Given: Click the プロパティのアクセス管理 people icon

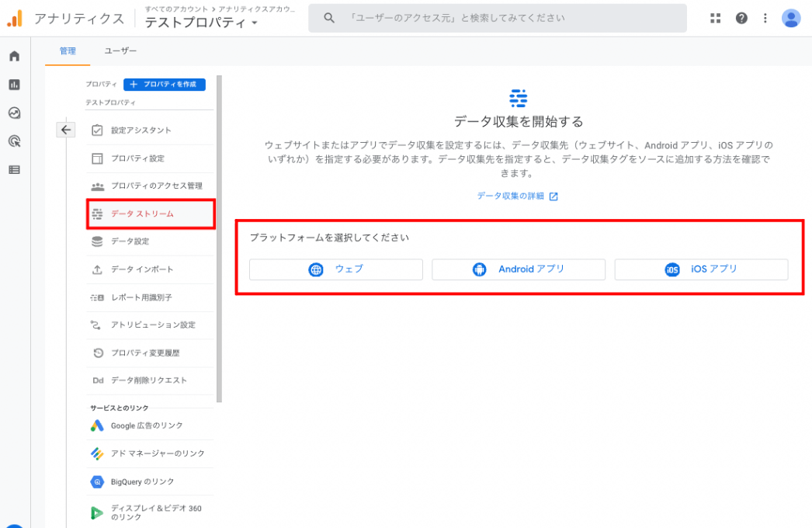Looking at the screenshot, I should (x=97, y=186).
